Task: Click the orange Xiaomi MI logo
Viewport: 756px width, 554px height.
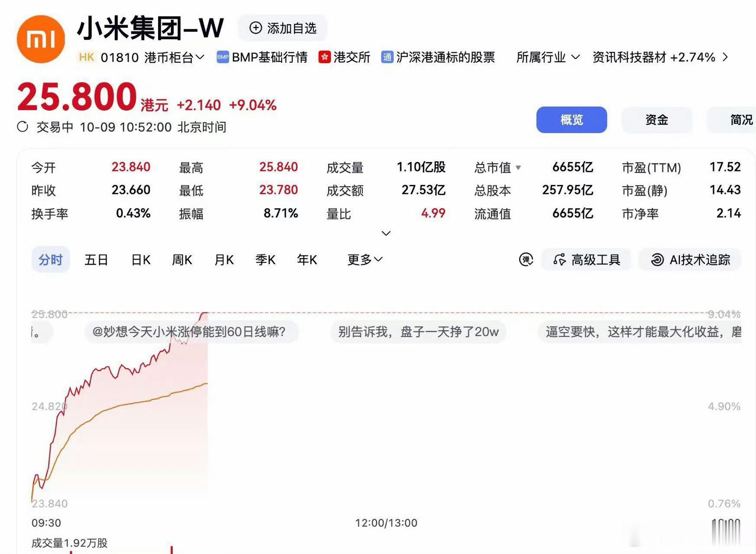Action: 41,39
